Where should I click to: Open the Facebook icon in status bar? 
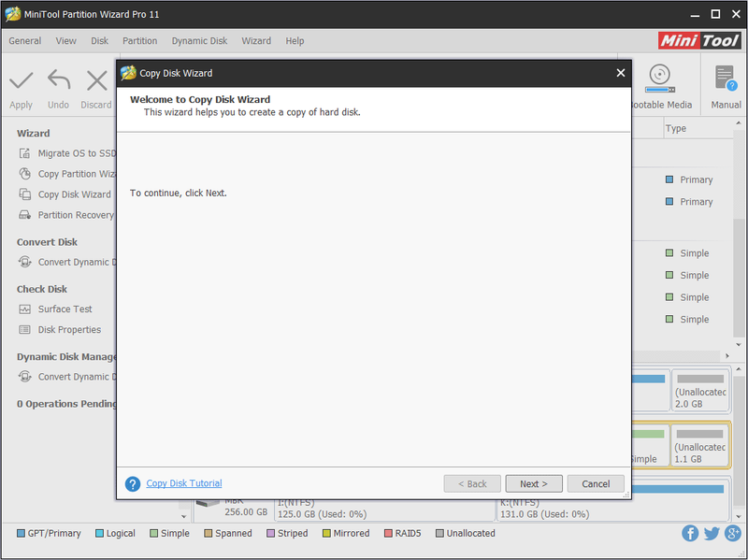click(x=690, y=533)
